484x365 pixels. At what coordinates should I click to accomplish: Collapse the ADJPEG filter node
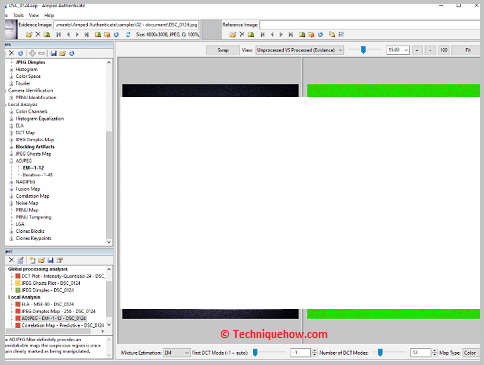tap(11, 161)
